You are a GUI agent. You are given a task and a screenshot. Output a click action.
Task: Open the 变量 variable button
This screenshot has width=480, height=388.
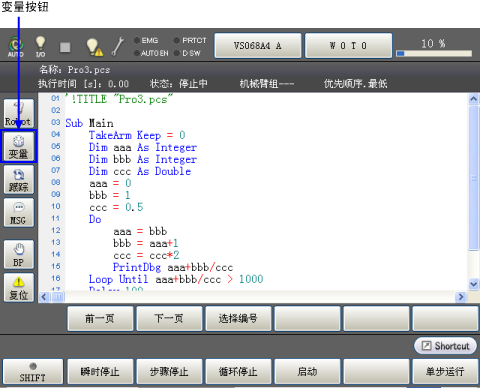[19, 146]
